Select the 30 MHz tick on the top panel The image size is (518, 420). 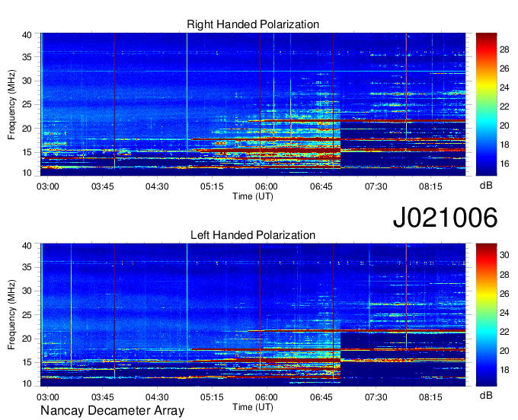tap(27, 81)
